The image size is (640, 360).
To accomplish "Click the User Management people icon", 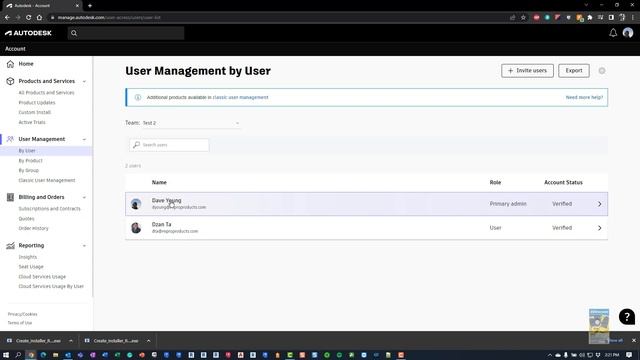I will pyautogui.click(x=10, y=139).
